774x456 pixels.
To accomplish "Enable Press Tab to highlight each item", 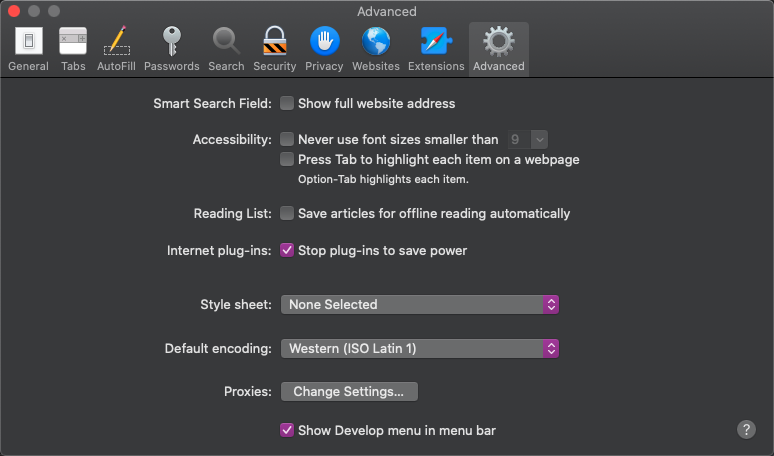I will point(287,159).
